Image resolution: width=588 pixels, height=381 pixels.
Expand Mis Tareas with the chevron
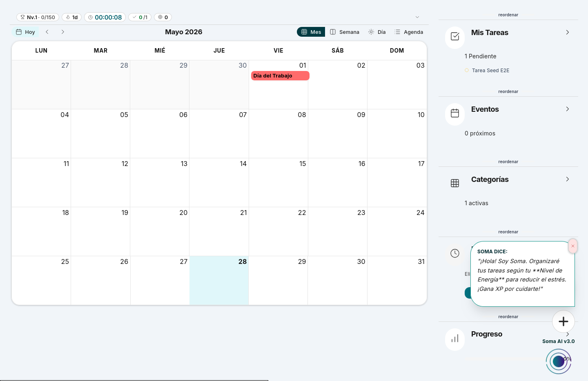568,32
